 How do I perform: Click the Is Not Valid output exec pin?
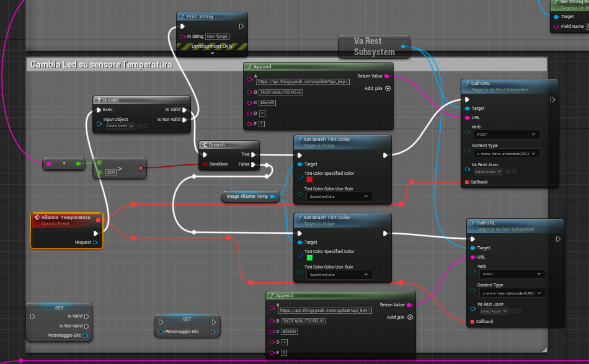pyautogui.click(x=184, y=120)
